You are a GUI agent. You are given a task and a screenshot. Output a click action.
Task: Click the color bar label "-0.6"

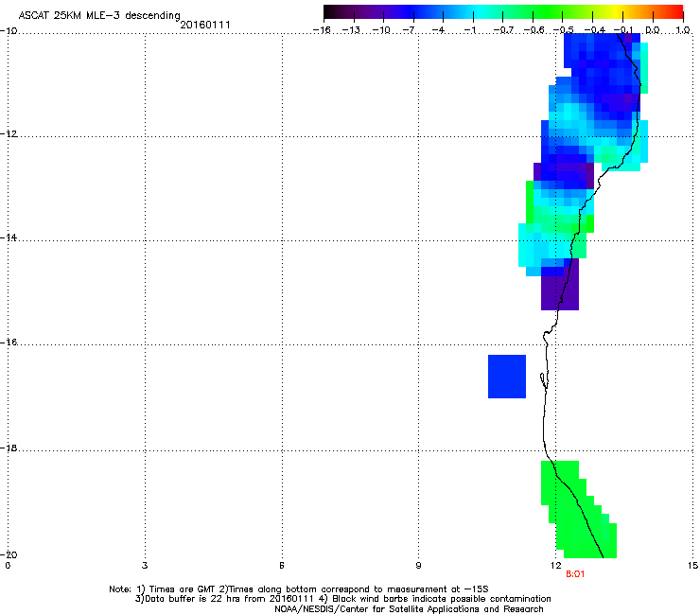[534, 30]
